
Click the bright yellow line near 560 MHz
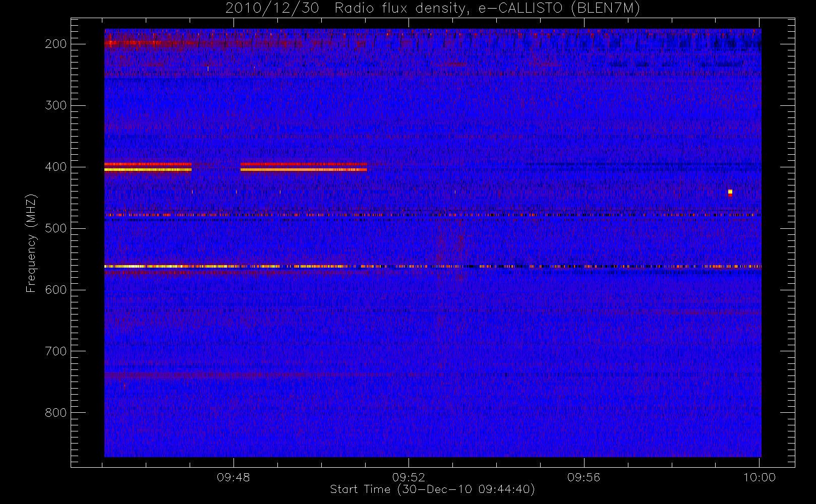pos(433,266)
